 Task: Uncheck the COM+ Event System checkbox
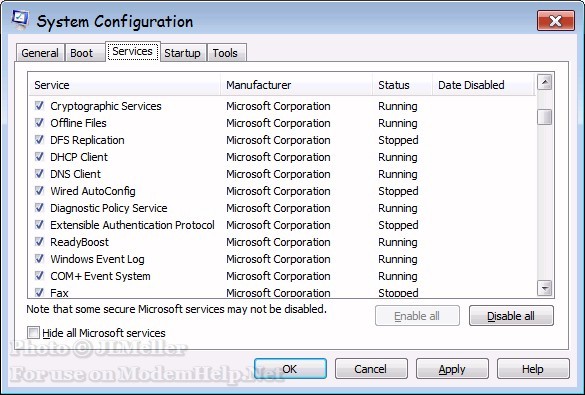pos(39,276)
